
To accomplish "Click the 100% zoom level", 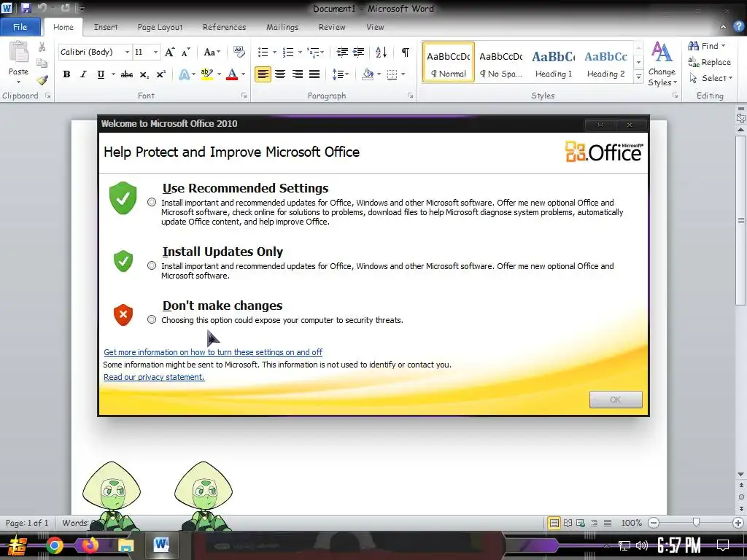I will (631, 523).
